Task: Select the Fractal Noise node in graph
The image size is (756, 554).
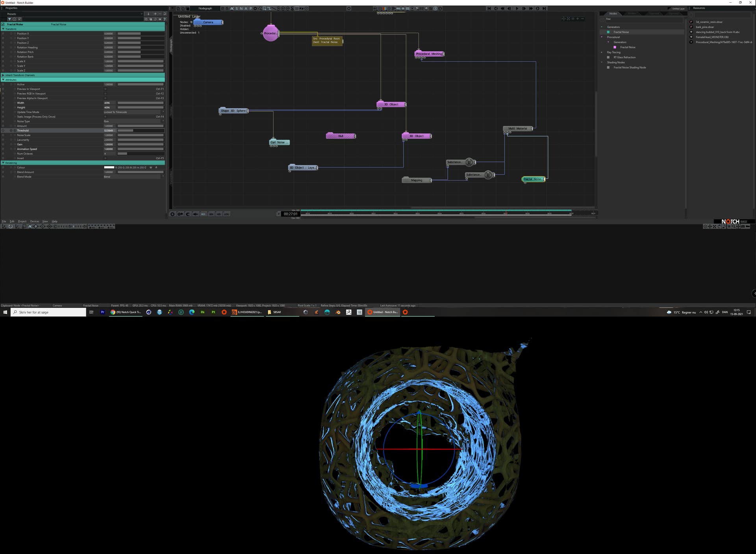Action: tap(534, 179)
